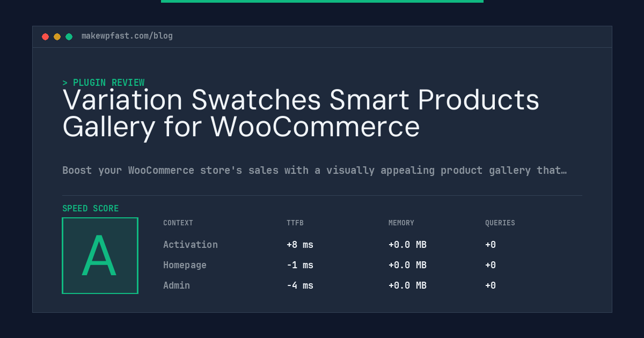Click the Variation Swatches Smart Products Gallery title
Screen dimensions: 644x338
301,114
